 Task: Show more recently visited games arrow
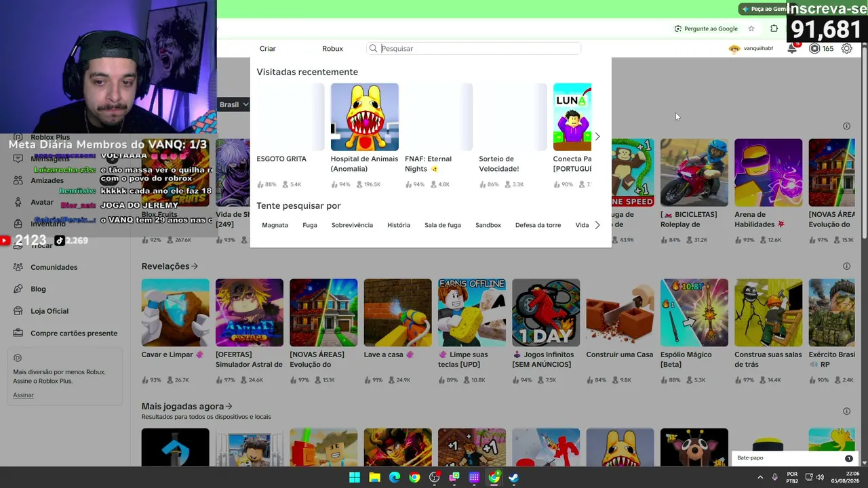[x=597, y=136]
